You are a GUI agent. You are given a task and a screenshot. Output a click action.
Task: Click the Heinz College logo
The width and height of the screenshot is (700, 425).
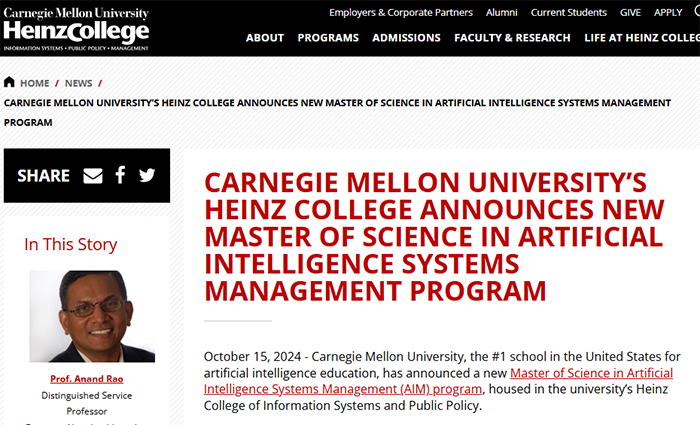tap(76, 29)
